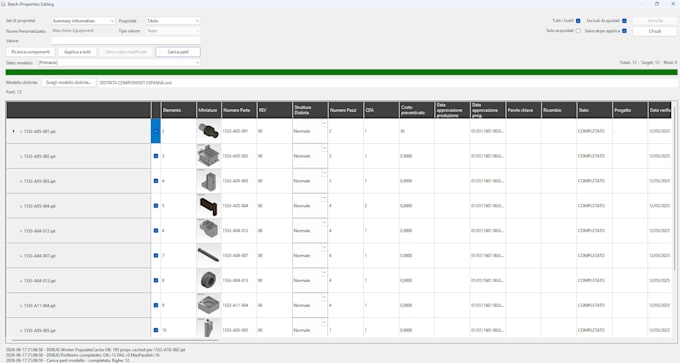Sort by the Stato column header
680x363 pixels.
tap(595, 110)
